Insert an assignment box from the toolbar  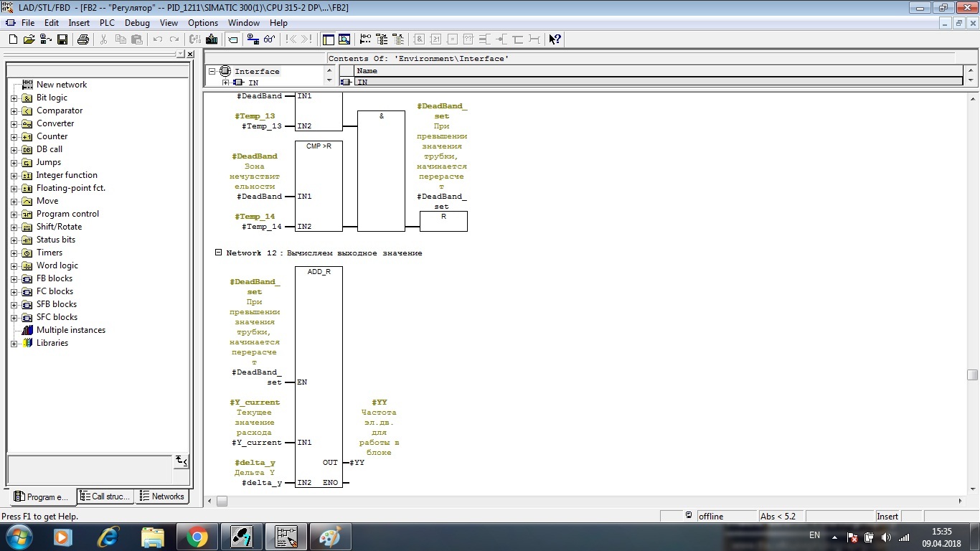click(452, 39)
